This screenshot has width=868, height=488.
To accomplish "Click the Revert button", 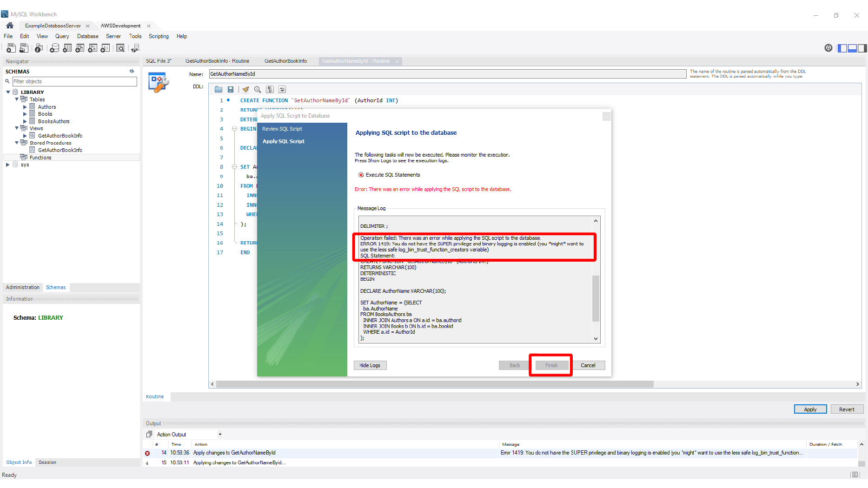I will (x=847, y=409).
